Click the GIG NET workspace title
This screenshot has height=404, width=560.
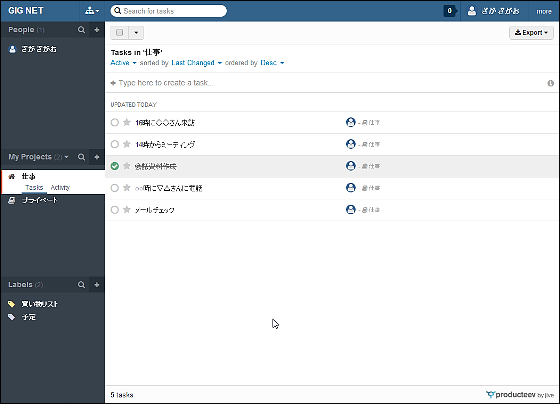[x=26, y=11]
